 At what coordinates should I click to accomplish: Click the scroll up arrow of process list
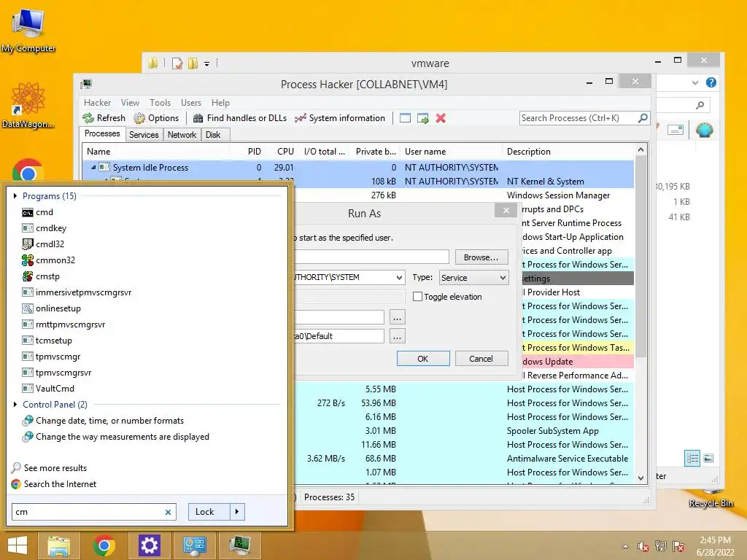[x=640, y=149]
